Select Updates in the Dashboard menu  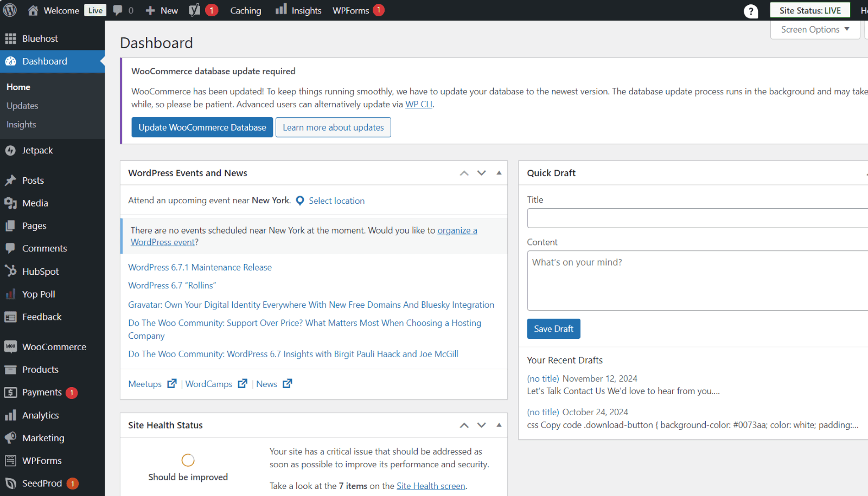pos(22,105)
